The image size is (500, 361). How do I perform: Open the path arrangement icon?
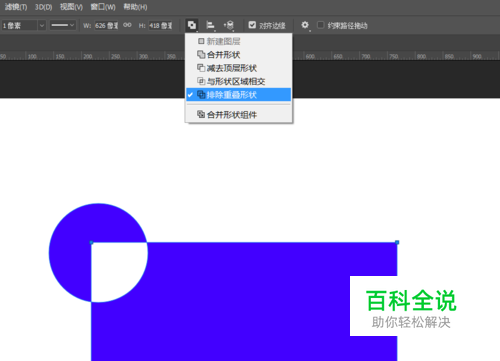tap(229, 25)
